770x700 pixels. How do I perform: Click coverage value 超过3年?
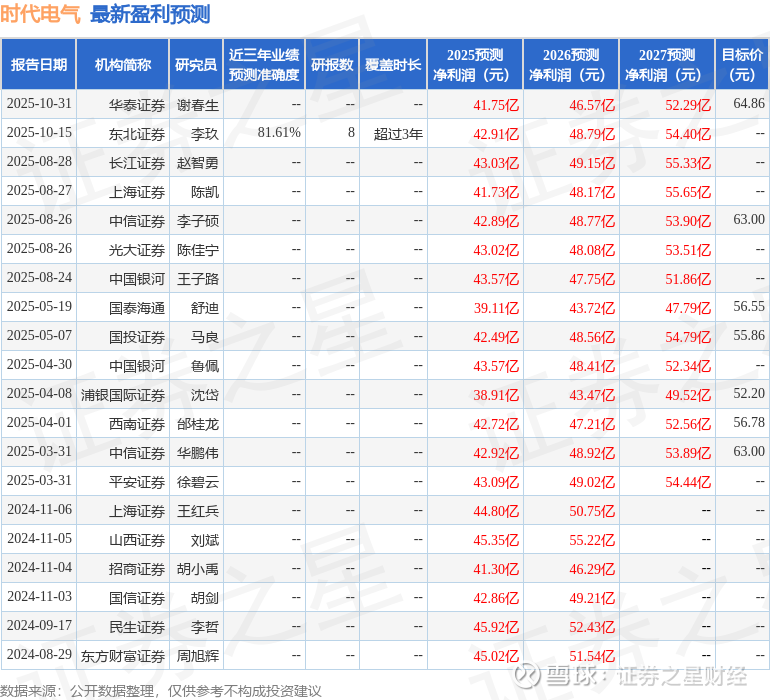pos(398,134)
